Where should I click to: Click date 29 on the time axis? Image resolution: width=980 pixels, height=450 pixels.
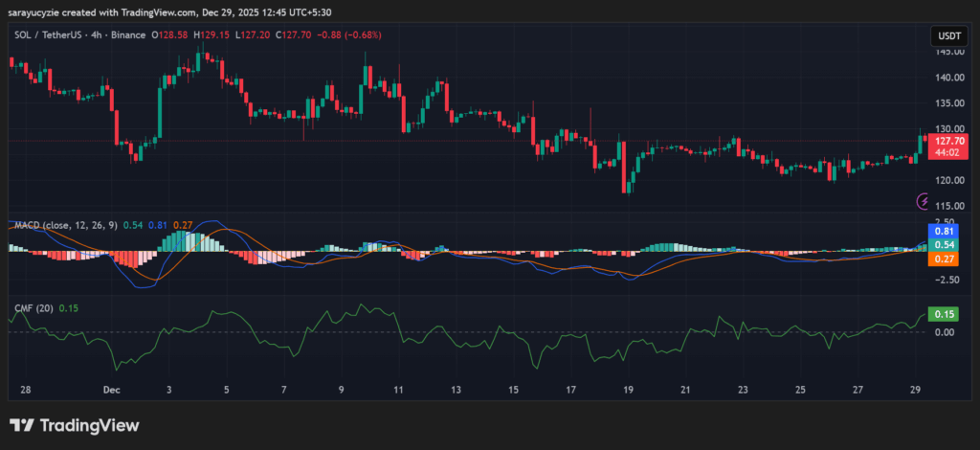pos(915,391)
